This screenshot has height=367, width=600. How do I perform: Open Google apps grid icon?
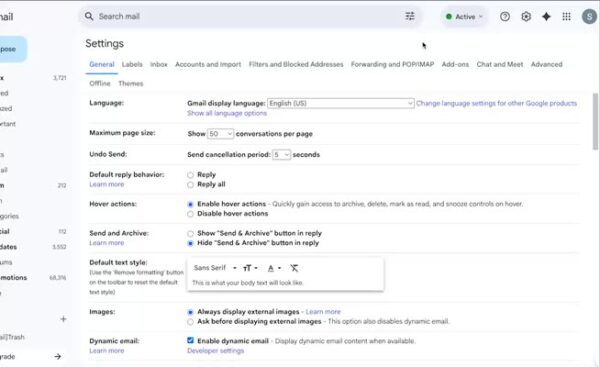coord(566,16)
